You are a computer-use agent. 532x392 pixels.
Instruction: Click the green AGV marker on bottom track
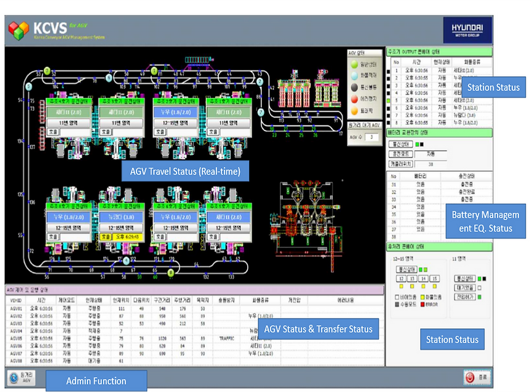pyautogui.click(x=170, y=272)
